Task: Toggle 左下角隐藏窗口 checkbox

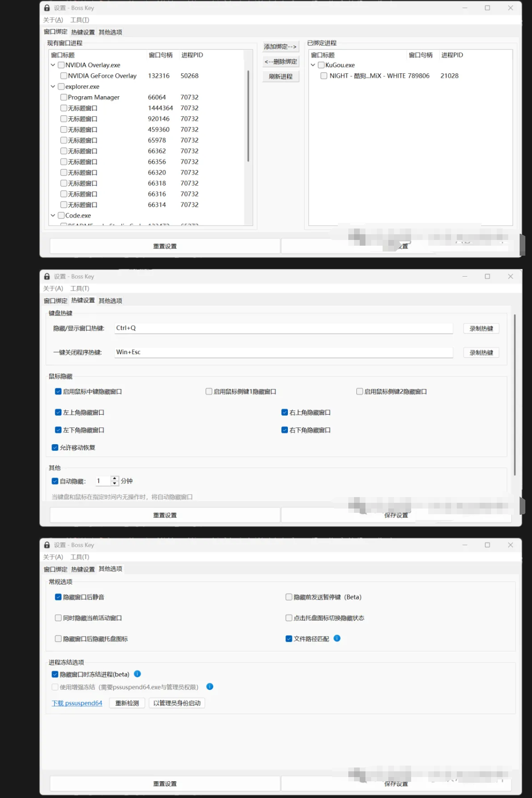Action: 59,430
